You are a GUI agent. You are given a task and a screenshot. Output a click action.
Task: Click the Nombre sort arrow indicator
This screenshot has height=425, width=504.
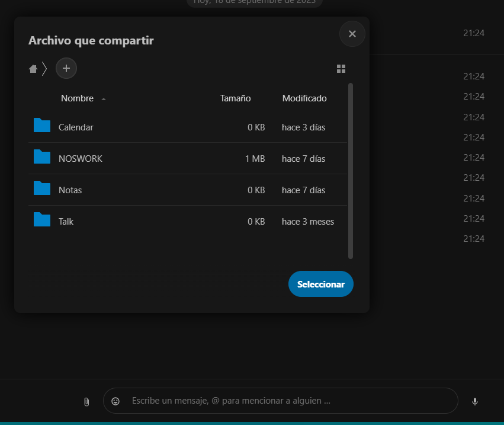click(104, 99)
